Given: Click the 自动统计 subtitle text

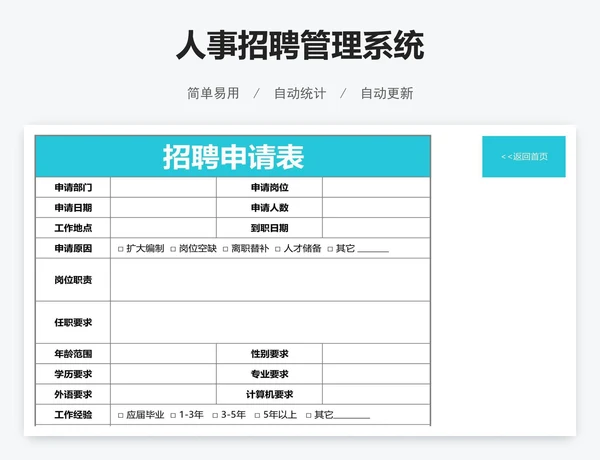Looking at the screenshot, I should tap(300, 93).
